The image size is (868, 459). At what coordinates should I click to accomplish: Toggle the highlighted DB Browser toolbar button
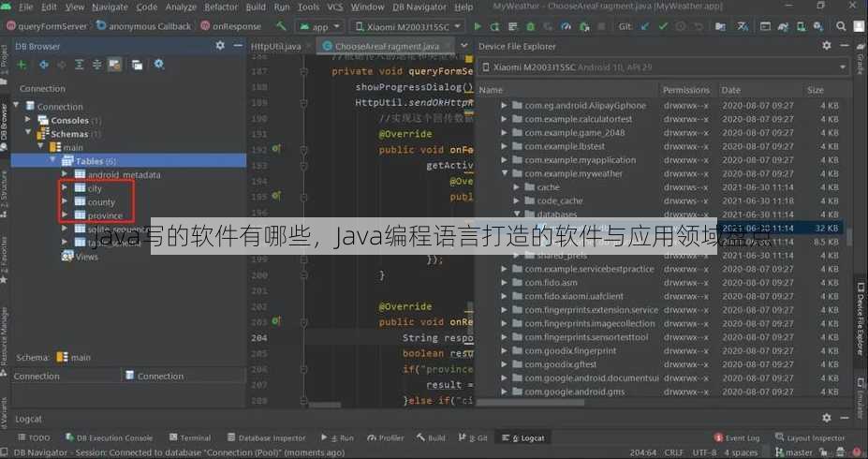[114, 65]
